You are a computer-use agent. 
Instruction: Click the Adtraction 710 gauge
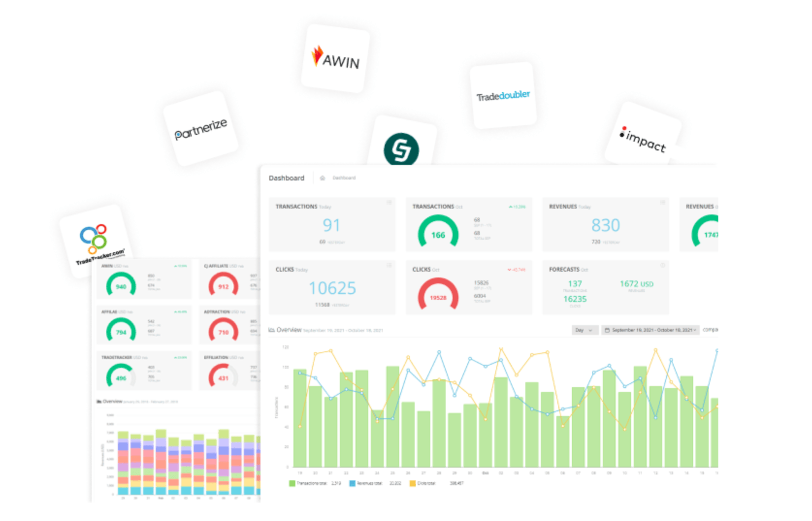(x=223, y=330)
